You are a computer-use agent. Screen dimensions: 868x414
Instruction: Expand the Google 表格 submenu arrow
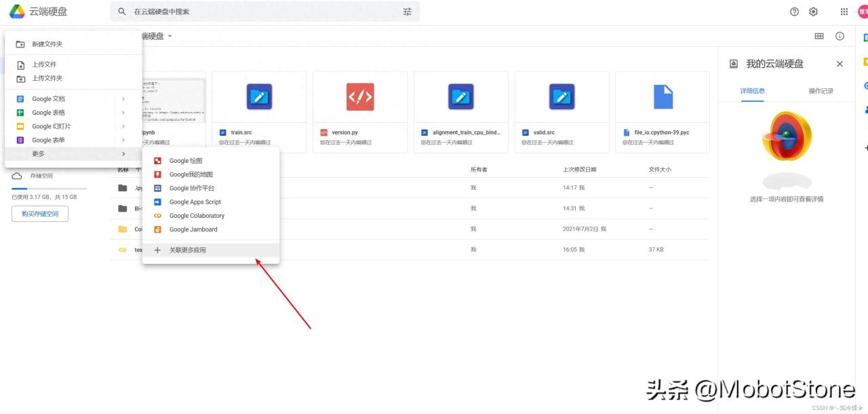coord(123,113)
